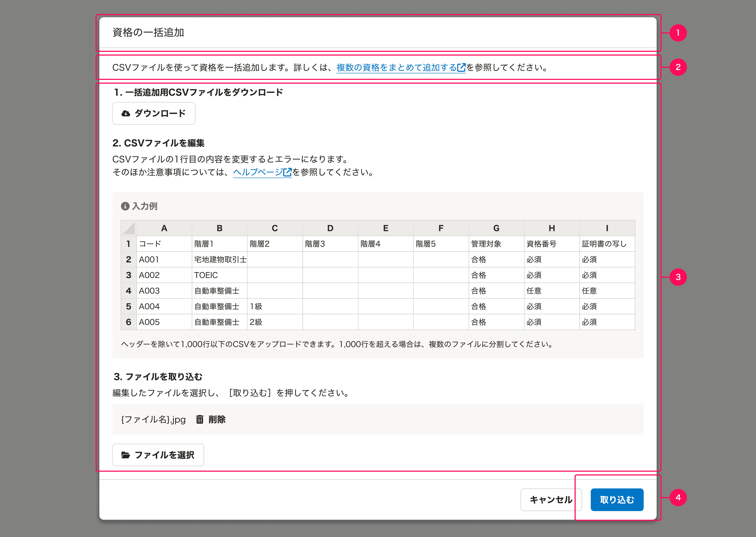
Task: Click cell A001 in the example table
Action: [x=164, y=260]
